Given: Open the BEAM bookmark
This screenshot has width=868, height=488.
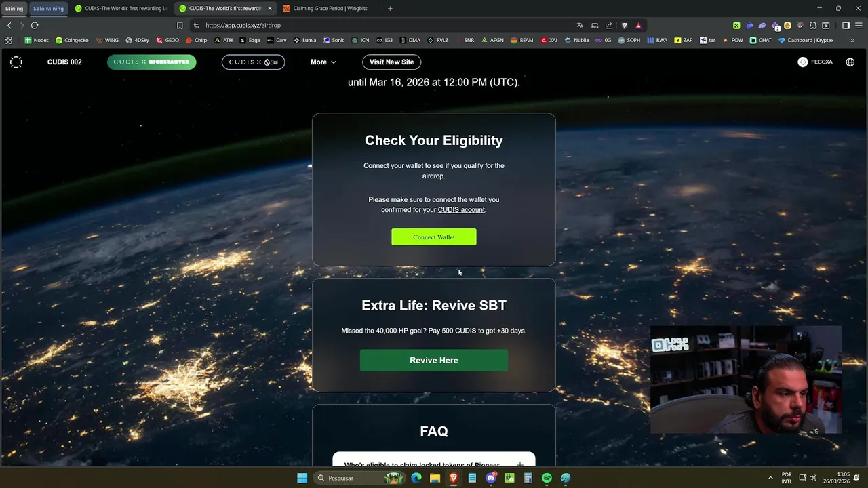Looking at the screenshot, I should [x=522, y=40].
